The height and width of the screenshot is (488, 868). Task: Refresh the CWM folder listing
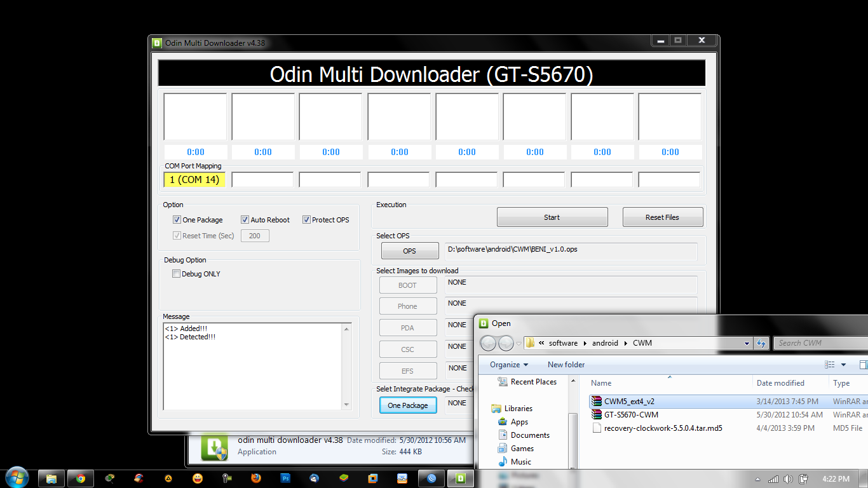pos(761,343)
